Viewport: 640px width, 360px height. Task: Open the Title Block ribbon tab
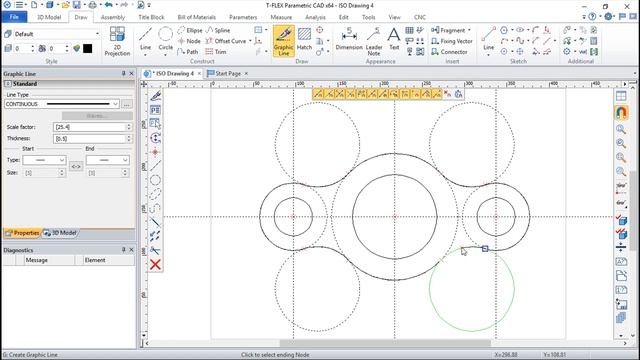click(x=151, y=17)
